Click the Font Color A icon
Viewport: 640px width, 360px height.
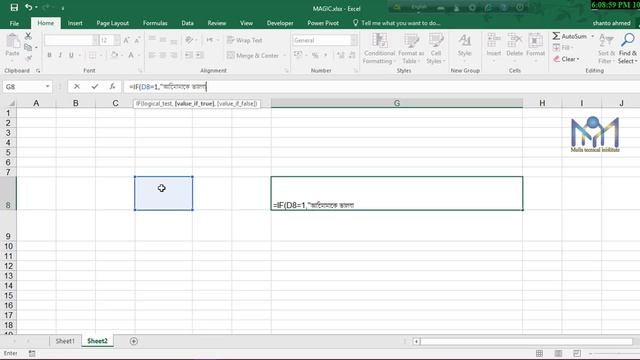click(x=131, y=55)
